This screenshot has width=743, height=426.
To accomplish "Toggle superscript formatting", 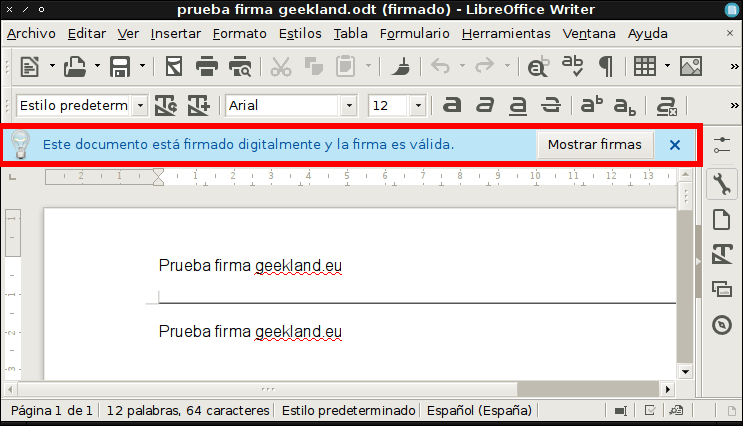I will (x=592, y=105).
